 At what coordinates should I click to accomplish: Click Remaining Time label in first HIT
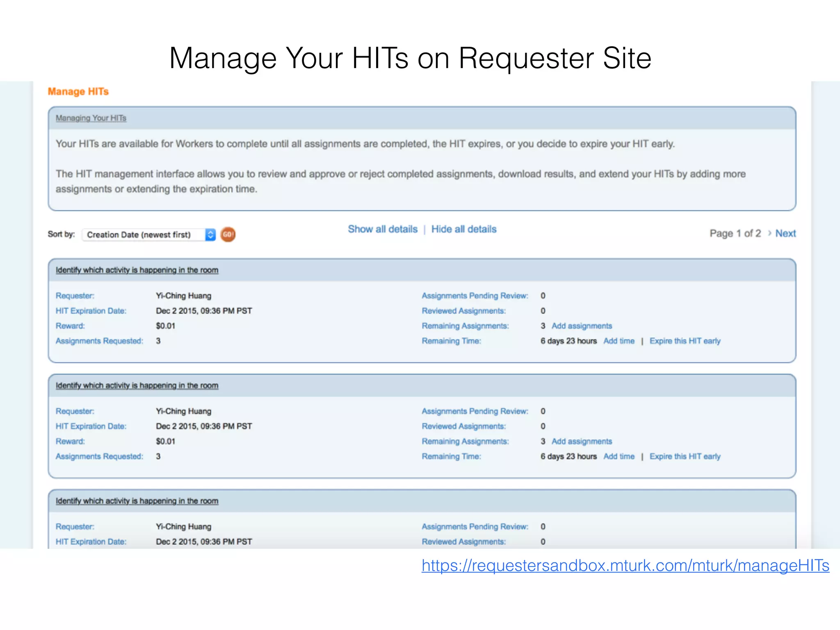452,341
